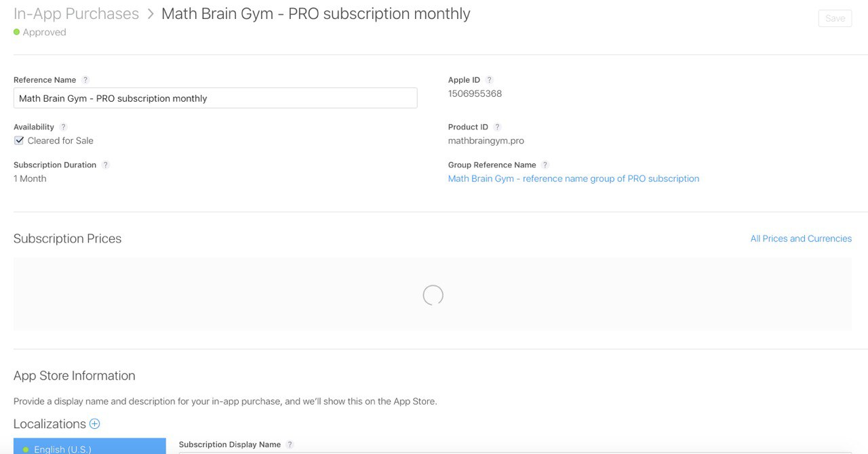Select the English (U.S.) localization tab

tap(90, 447)
